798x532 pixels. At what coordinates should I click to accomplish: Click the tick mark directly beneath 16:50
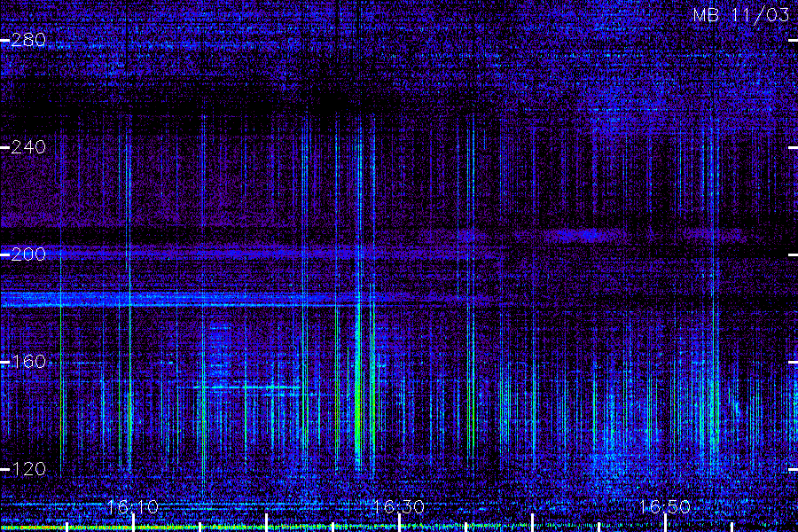pos(666,523)
